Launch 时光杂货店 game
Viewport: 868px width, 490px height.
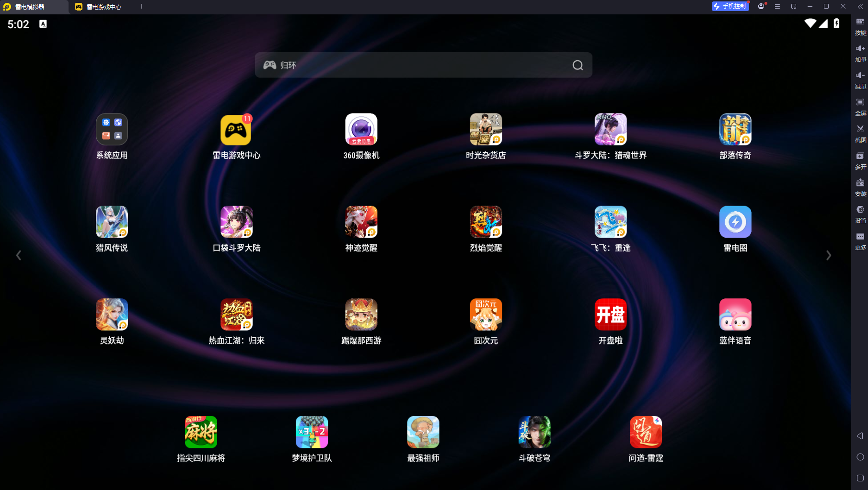(x=486, y=129)
